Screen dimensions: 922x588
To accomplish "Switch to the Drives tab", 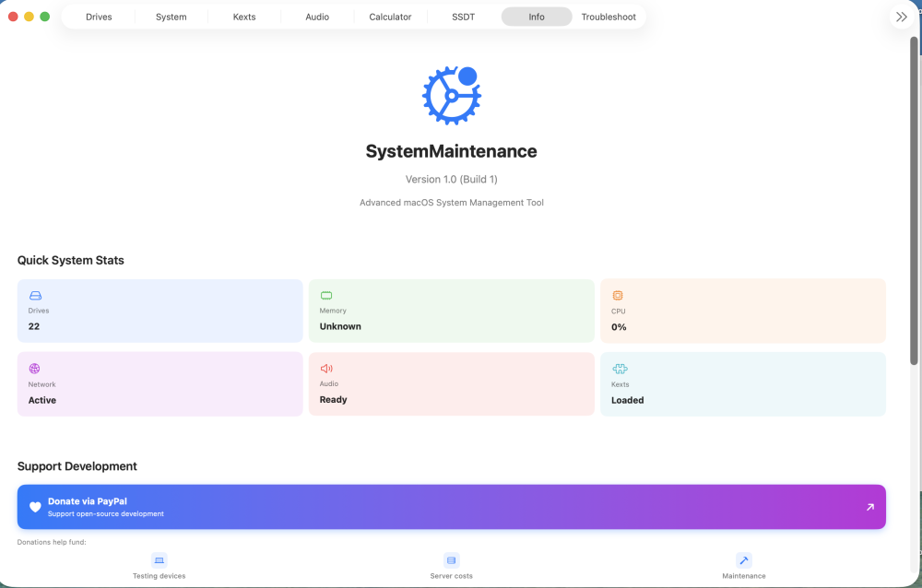I will tap(99, 18).
